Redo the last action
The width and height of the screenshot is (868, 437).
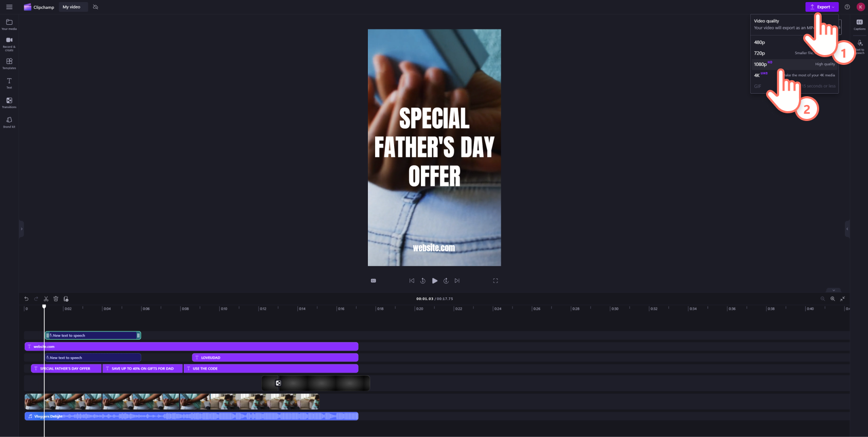point(36,299)
